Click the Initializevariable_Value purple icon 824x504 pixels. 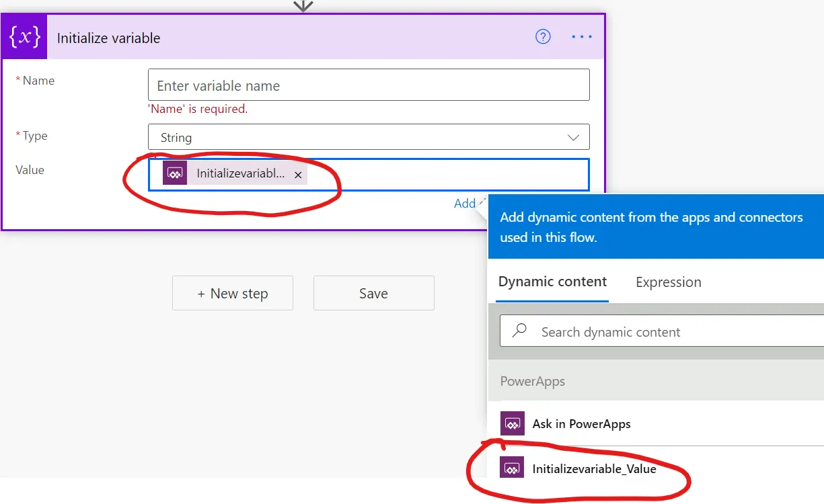(513, 468)
